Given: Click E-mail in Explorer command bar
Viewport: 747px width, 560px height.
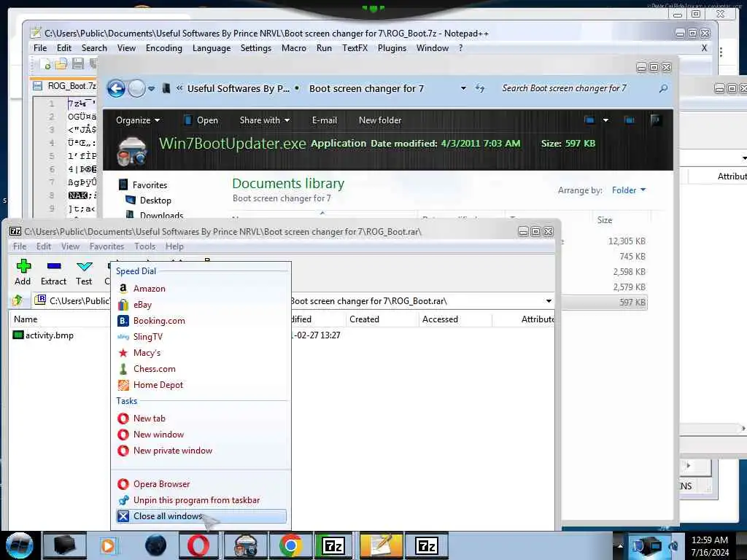Looking at the screenshot, I should (325, 120).
